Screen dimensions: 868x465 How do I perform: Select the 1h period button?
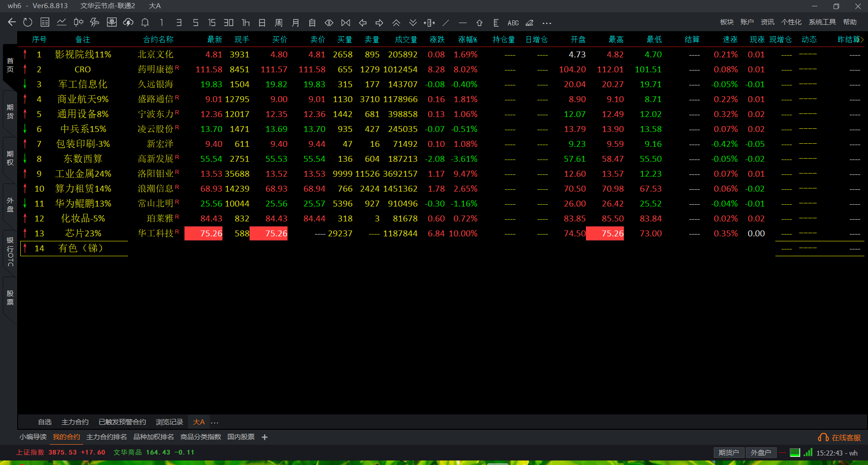click(x=245, y=23)
